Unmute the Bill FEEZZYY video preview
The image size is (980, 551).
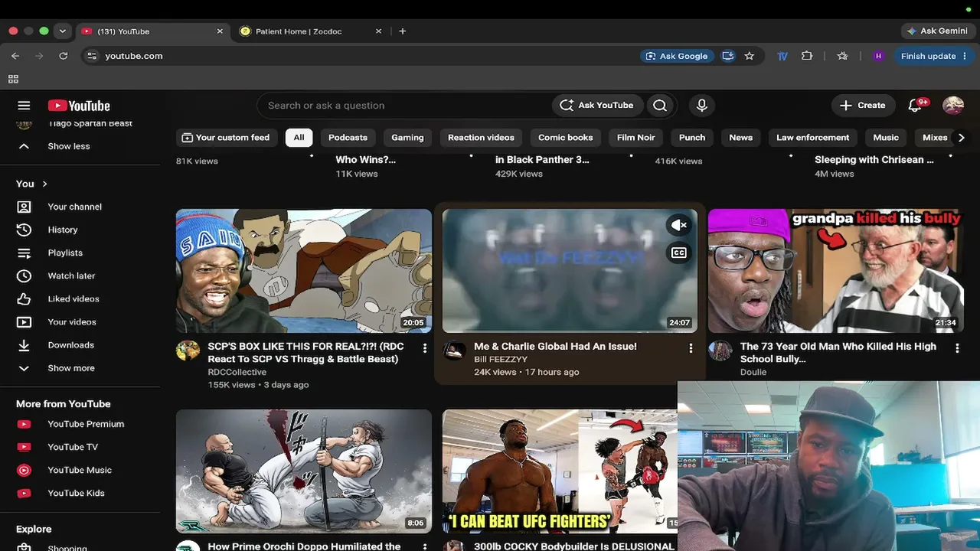679,225
